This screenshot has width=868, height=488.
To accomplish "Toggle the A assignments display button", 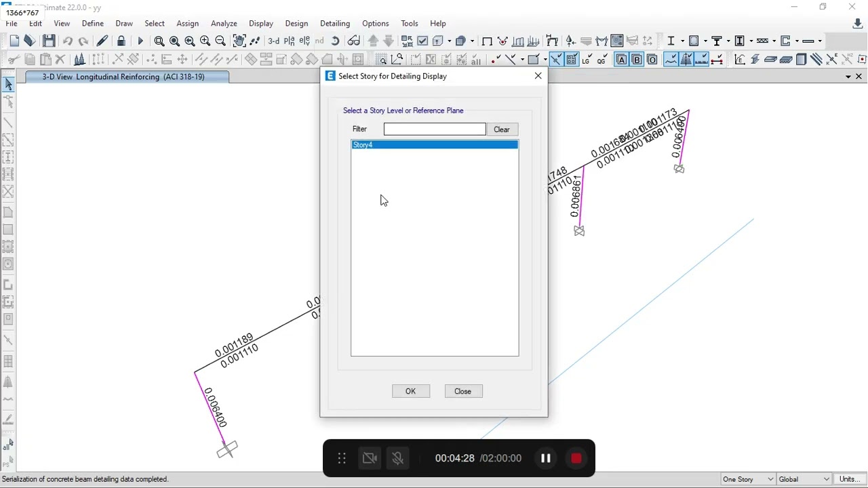I will 622,60.
